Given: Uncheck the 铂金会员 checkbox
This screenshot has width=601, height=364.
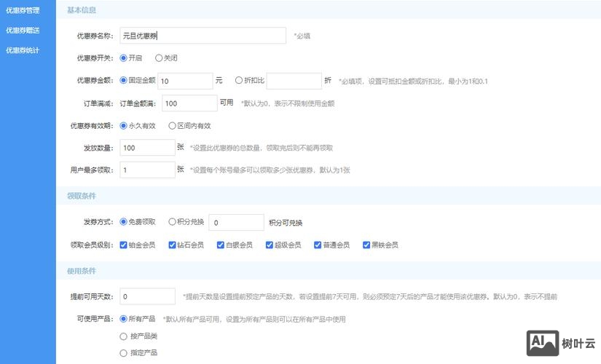Looking at the screenshot, I should tap(123, 245).
